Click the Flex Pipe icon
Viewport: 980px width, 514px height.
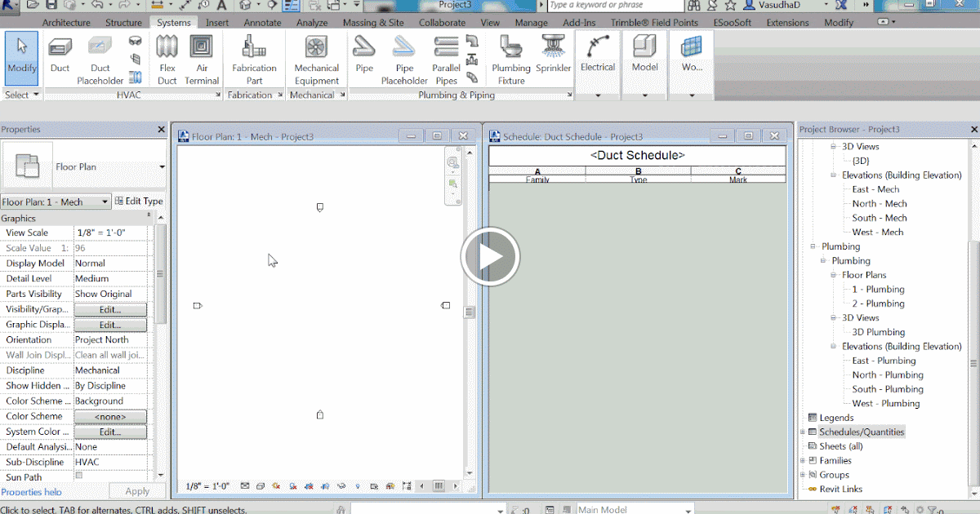pyautogui.click(x=472, y=78)
